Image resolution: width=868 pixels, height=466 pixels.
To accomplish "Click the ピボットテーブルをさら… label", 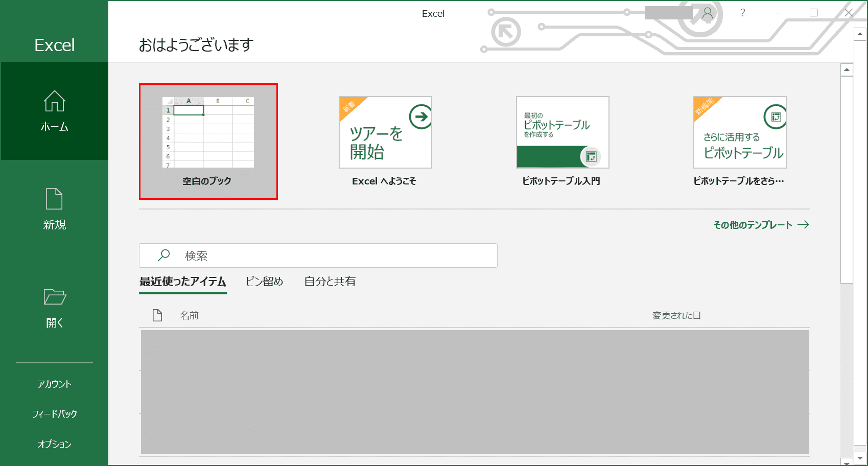I will [x=739, y=181].
